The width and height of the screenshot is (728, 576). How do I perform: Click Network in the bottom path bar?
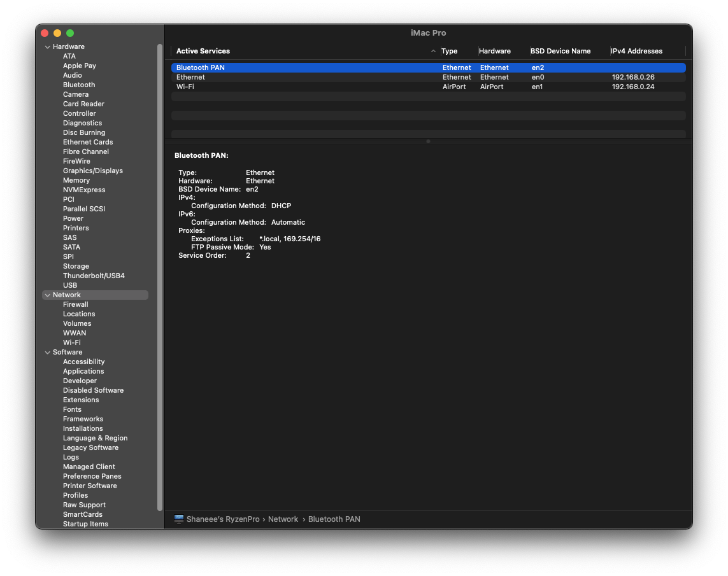(283, 519)
